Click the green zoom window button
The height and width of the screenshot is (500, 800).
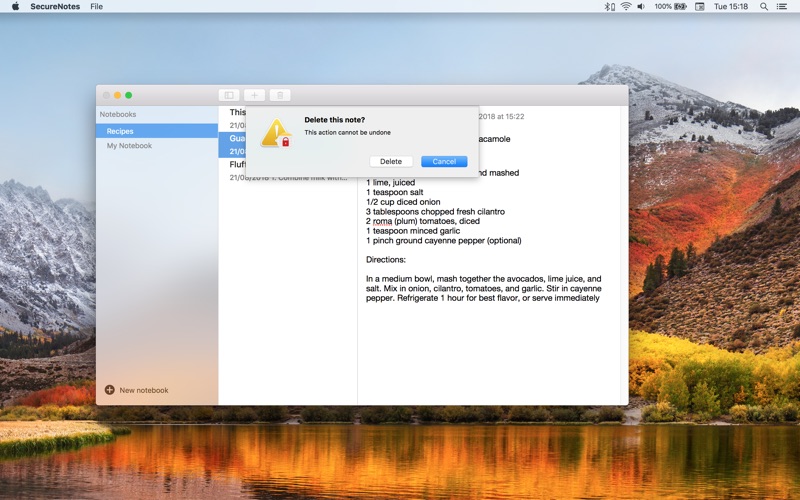pyautogui.click(x=129, y=95)
